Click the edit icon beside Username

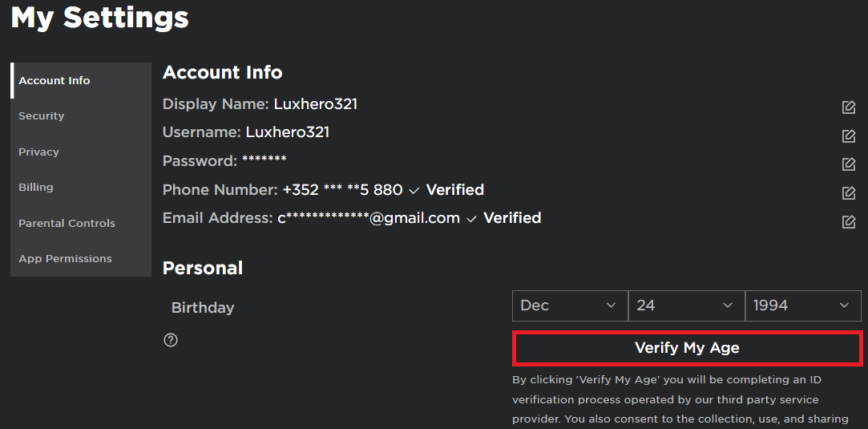(849, 136)
